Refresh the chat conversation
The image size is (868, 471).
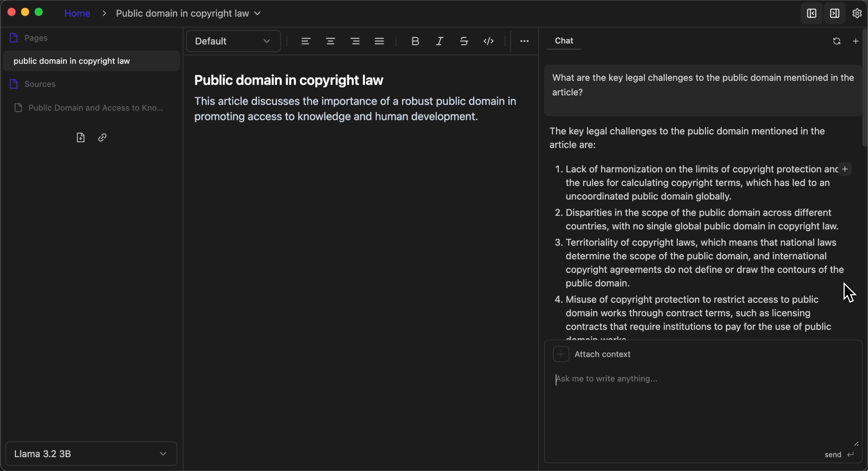[836, 41]
